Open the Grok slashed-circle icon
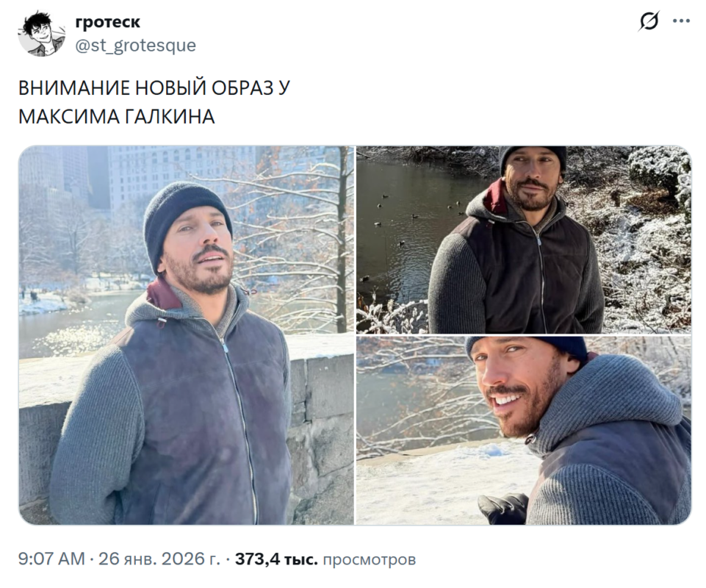 [x=649, y=21]
